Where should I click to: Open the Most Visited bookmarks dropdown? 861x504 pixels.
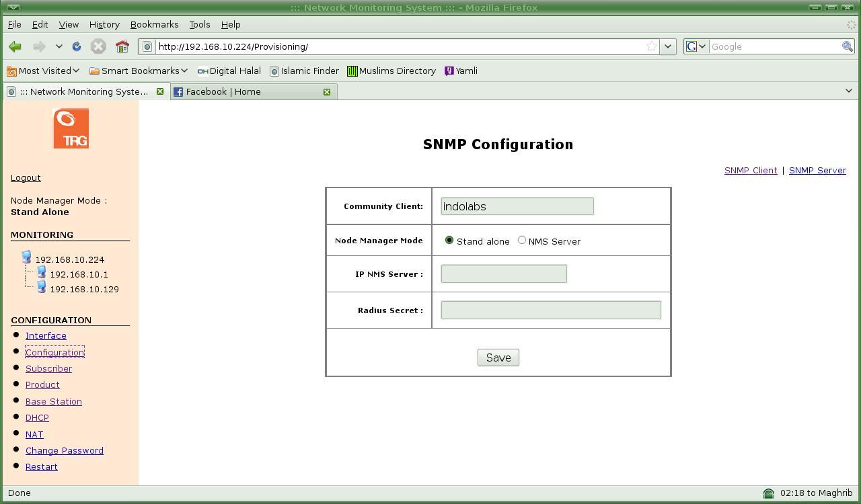(x=44, y=71)
